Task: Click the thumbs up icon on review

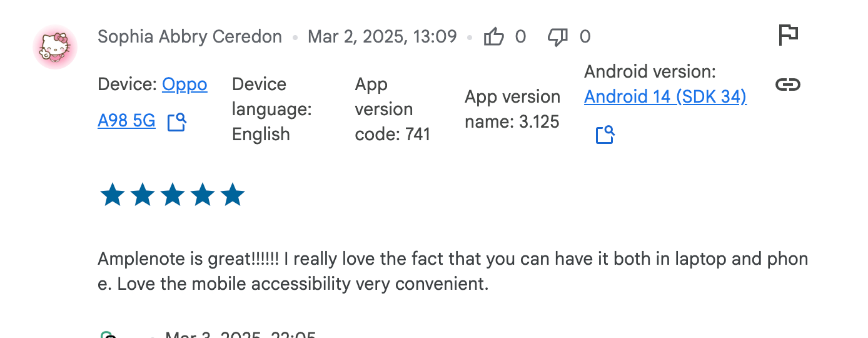Action: (494, 37)
